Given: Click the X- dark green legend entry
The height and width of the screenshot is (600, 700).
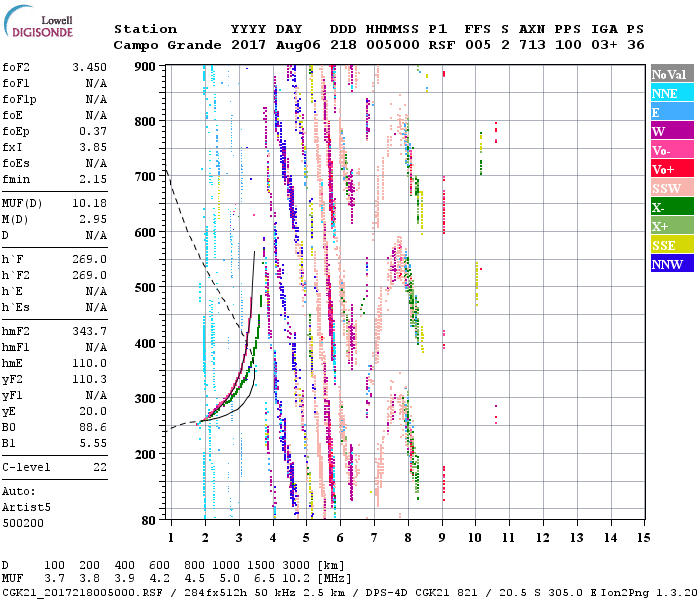Looking at the screenshot, I should [x=671, y=207].
